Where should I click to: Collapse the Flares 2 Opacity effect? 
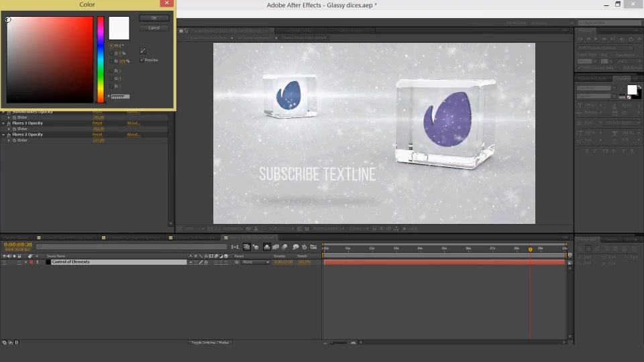pyautogui.click(x=4, y=135)
